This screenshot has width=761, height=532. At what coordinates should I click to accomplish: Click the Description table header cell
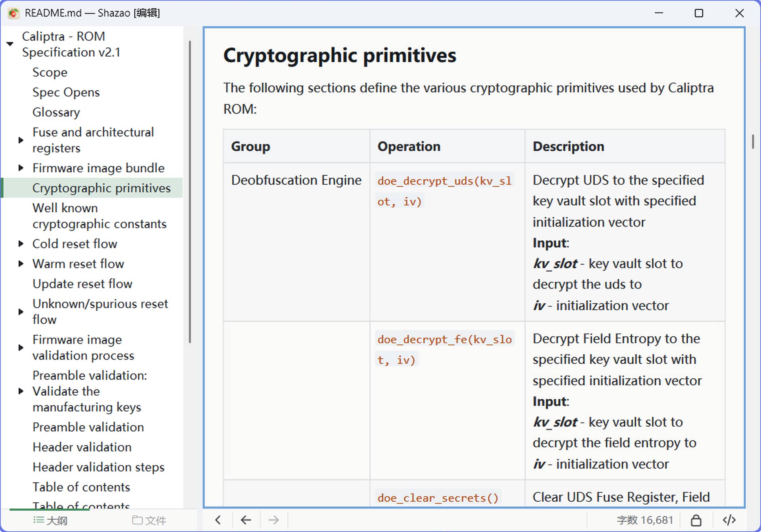625,146
